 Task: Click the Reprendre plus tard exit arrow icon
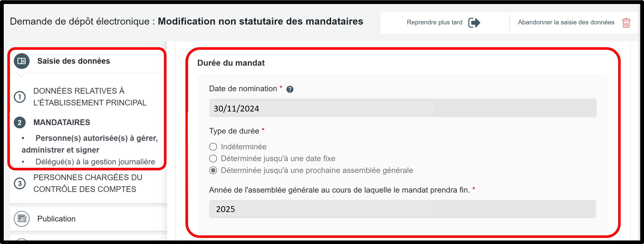(474, 23)
